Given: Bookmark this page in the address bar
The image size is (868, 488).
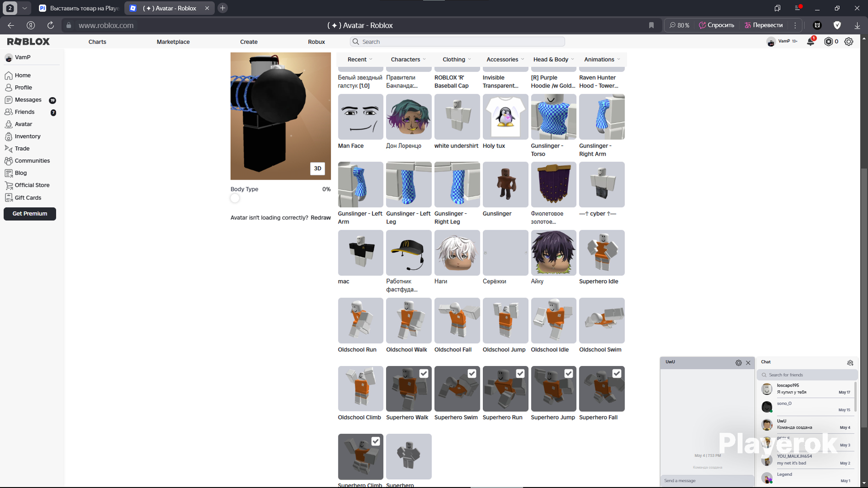Looking at the screenshot, I should pyautogui.click(x=651, y=25).
